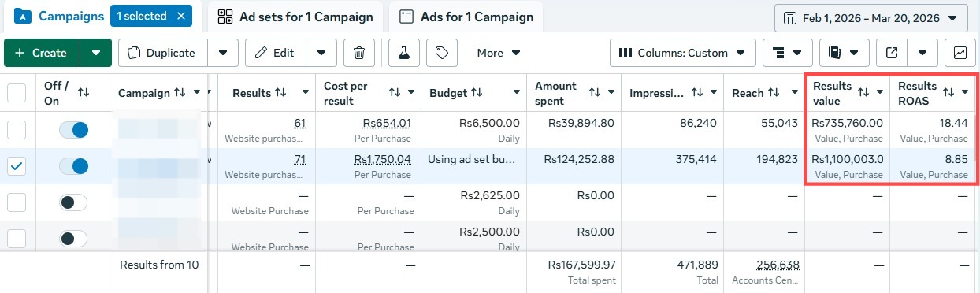Sort by the Results column
The height and width of the screenshot is (293, 980).
coord(280,93)
